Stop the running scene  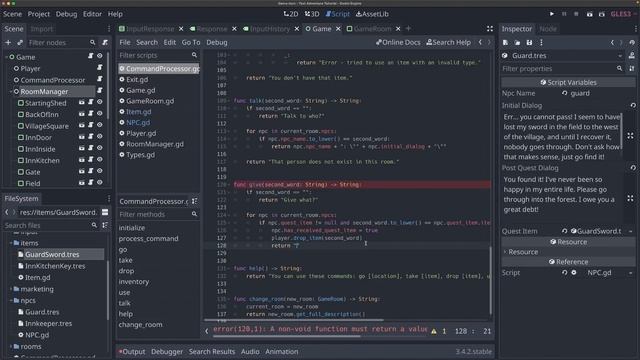pos(576,14)
